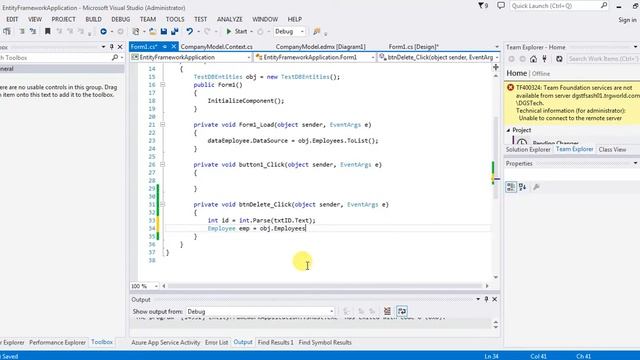
Task: Click the Team Explorer Home icon
Action: 533,59
